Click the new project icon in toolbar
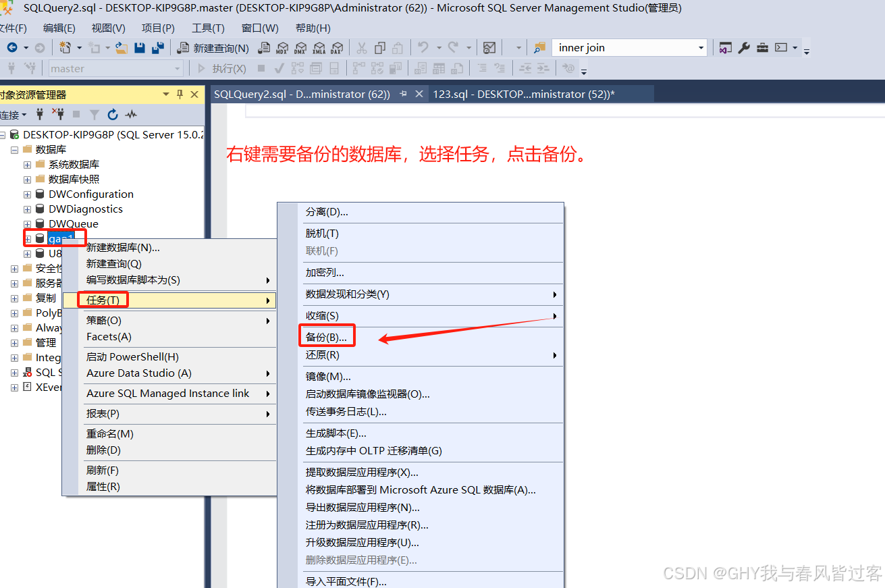Viewport: 885px width, 588px height. 65,48
